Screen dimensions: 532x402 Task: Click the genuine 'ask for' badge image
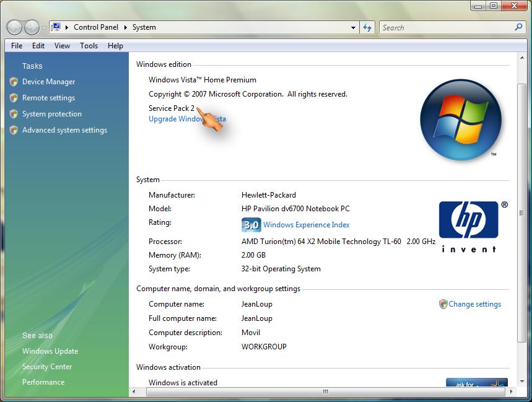477,382
